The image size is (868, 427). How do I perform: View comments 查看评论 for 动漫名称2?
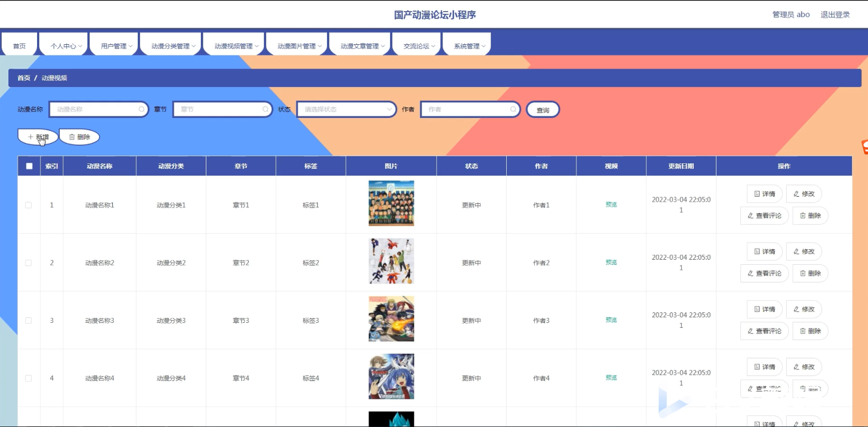(765, 273)
